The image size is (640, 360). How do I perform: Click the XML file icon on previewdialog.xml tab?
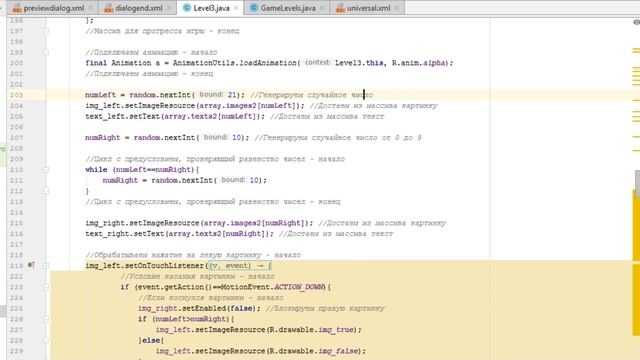17,8
